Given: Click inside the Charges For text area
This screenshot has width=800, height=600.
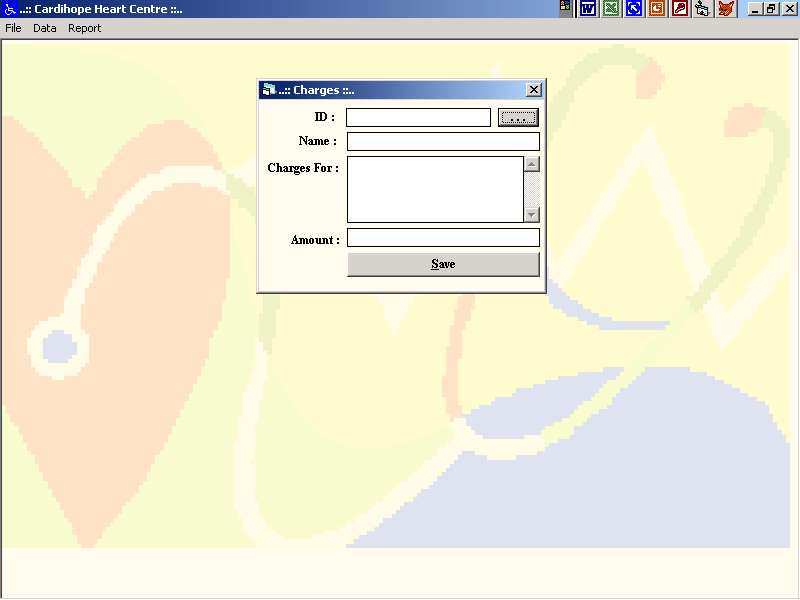Looking at the screenshot, I should click(x=435, y=189).
